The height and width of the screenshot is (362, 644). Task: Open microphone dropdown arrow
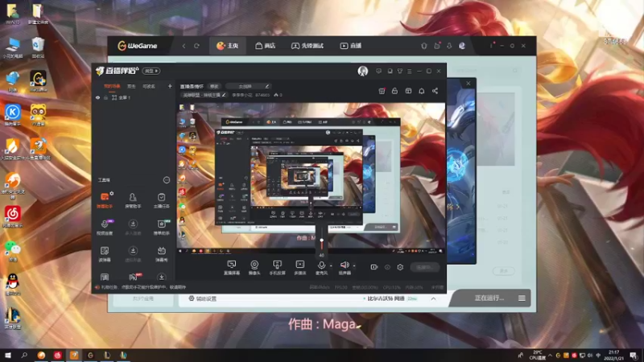pos(331,265)
